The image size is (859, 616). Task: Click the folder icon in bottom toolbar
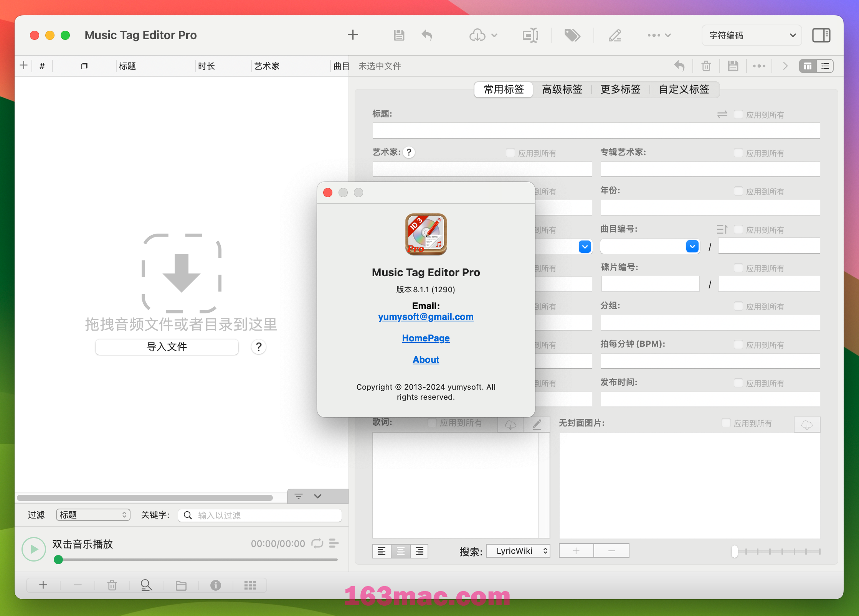pyautogui.click(x=181, y=585)
